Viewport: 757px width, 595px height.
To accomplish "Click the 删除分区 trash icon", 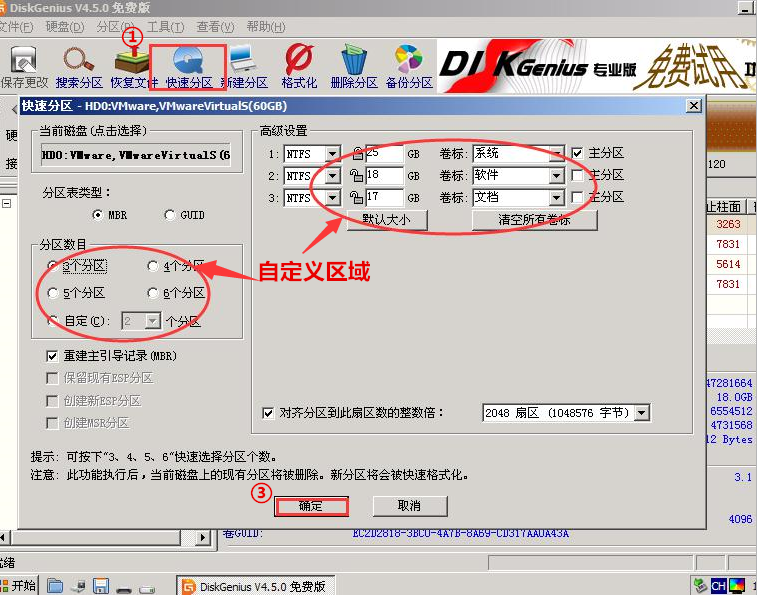I will [x=354, y=67].
